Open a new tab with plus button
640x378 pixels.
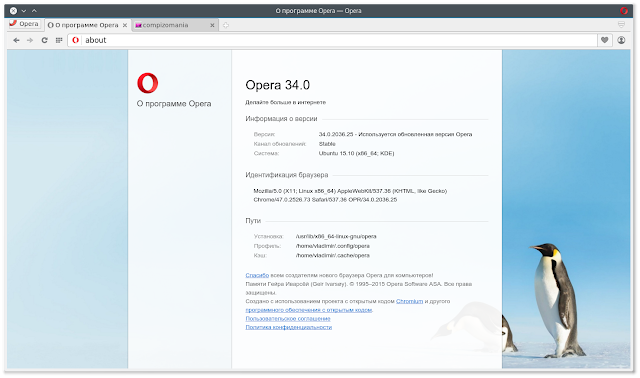(226, 25)
